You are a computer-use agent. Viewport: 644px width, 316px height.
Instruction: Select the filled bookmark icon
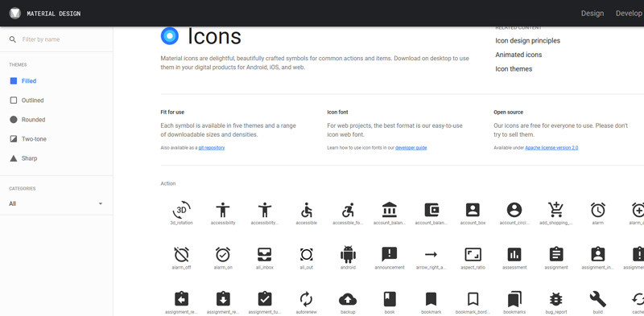click(x=431, y=299)
